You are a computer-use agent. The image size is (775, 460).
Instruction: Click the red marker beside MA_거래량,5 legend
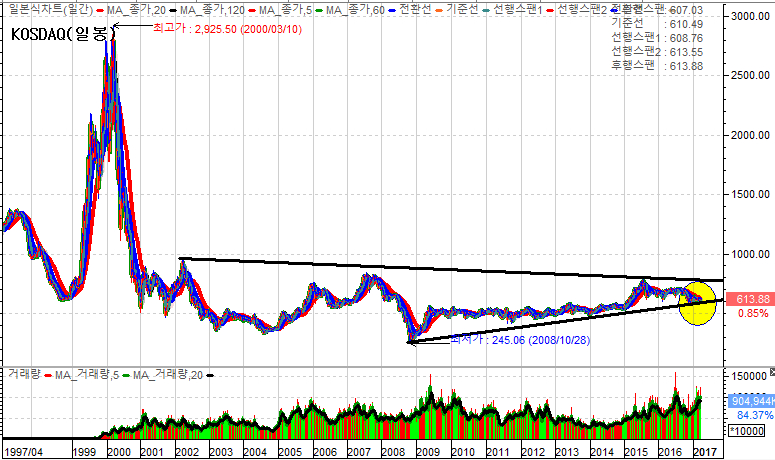(47, 374)
